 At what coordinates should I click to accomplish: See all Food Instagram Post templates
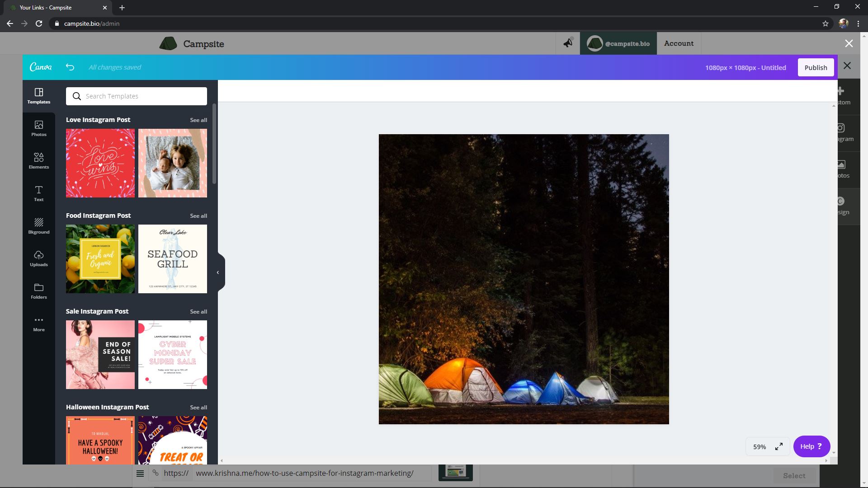pyautogui.click(x=198, y=216)
